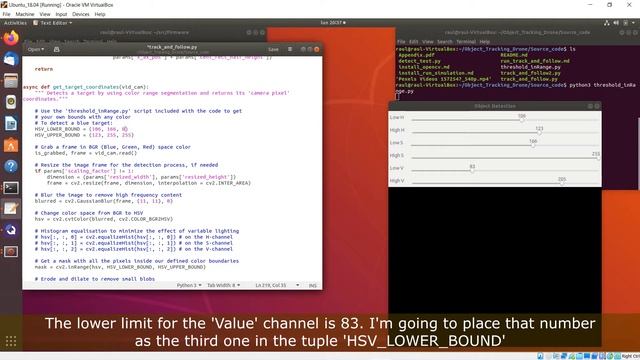Image resolution: width=640 pixels, height=360 pixels.
Task: Open the Open dropdown in gedit
Action: coord(36,49)
